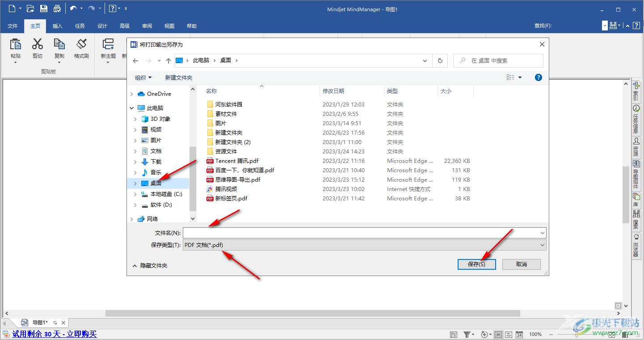Click the New document icon in quick access toolbar
Viewport: 644px width, 340px height.
pyautogui.click(x=12, y=8)
